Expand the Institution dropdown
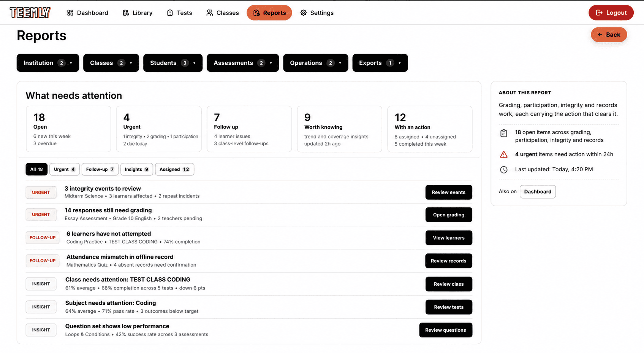644x353 pixels. coord(48,63)
